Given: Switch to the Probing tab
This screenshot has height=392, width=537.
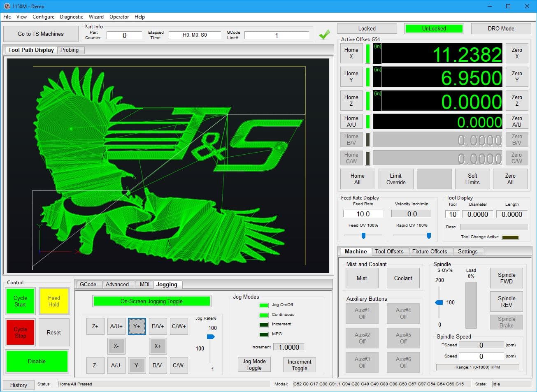Looking at the screenshot, I should (70, 50).
